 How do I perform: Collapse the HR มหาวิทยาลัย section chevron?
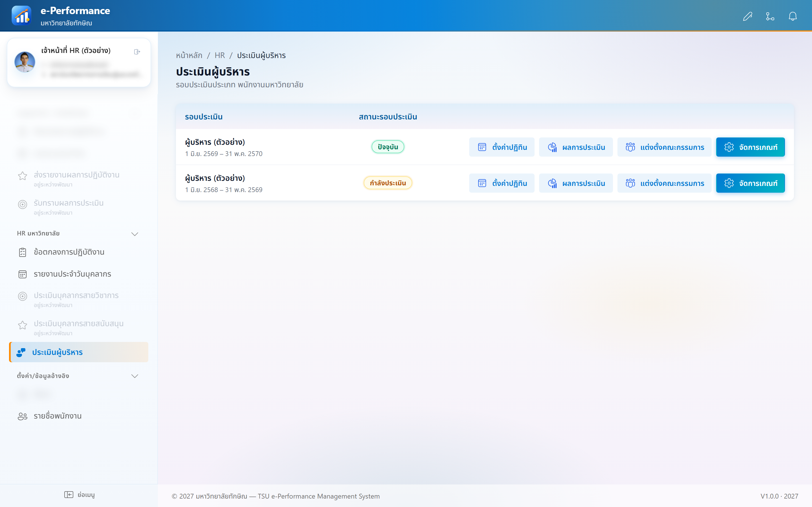pos(135,234)
